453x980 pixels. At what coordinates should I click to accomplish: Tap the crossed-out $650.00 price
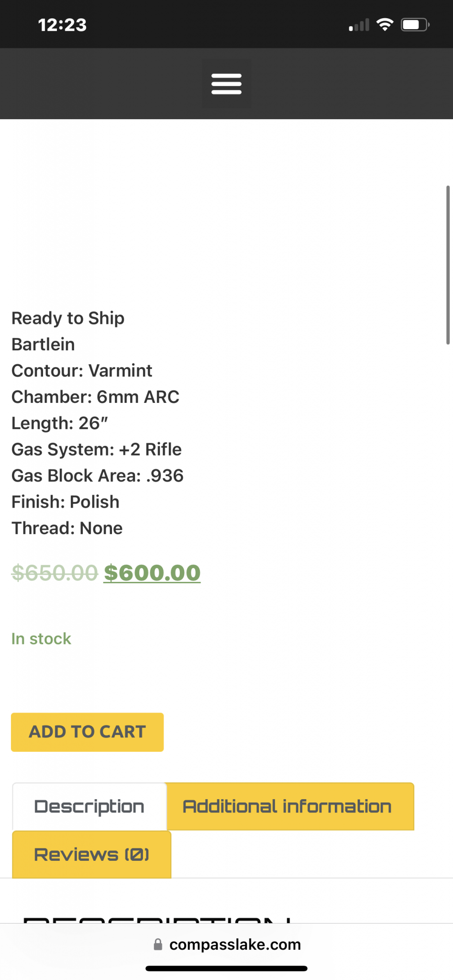(x=55, y=573)
